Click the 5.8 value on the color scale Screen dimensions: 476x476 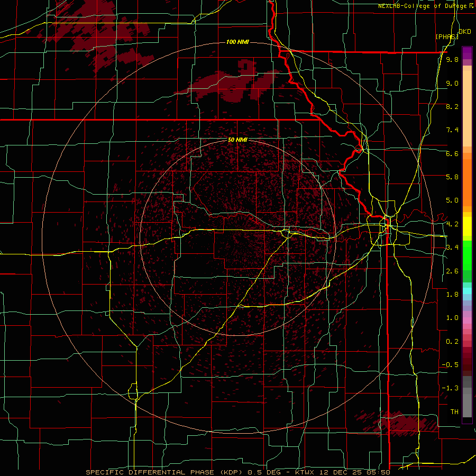pyautogui.click(x=452, y=177)
